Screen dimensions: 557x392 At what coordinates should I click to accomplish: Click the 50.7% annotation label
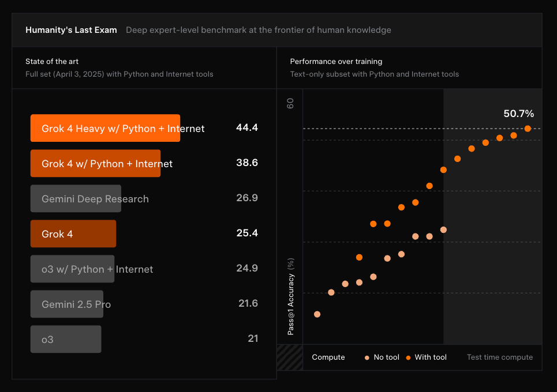click(x=519, y=114)
